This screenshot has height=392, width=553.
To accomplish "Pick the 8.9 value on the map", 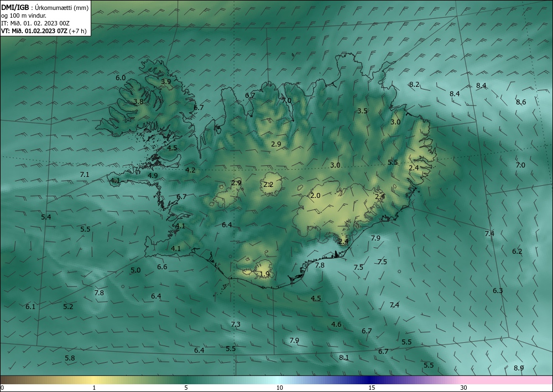I will (519, 368).
